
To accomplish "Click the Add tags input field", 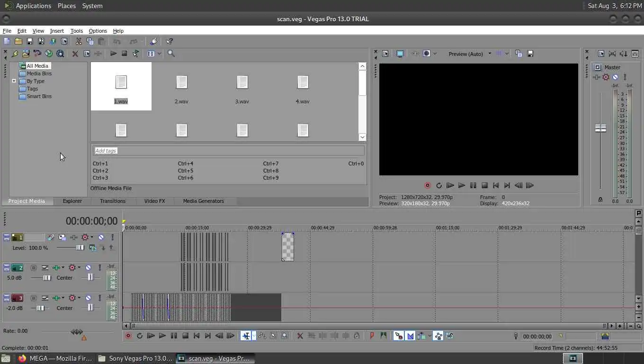I will click(229, 151).
